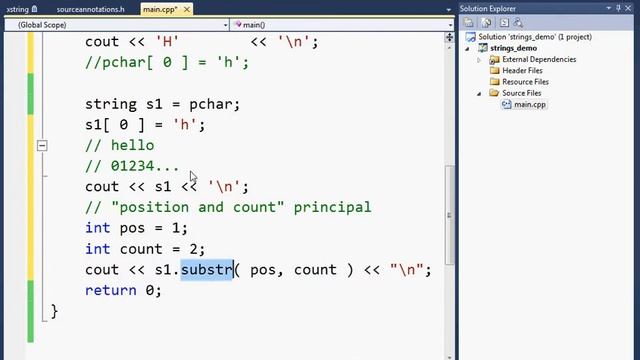Click the Properties icon in Solution Explorer toolbar
Screen dimensions: 640x360
[469, 23]
